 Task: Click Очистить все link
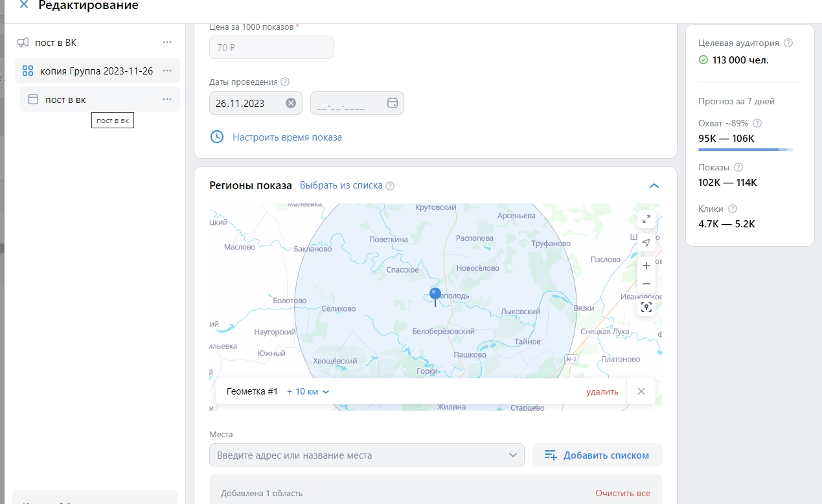point(623,493)
